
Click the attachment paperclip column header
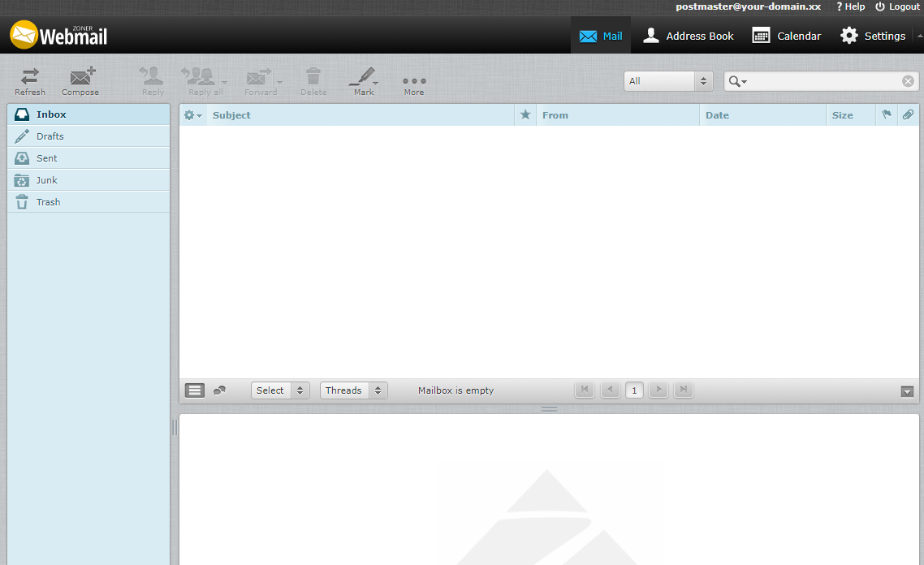[908, 115]
